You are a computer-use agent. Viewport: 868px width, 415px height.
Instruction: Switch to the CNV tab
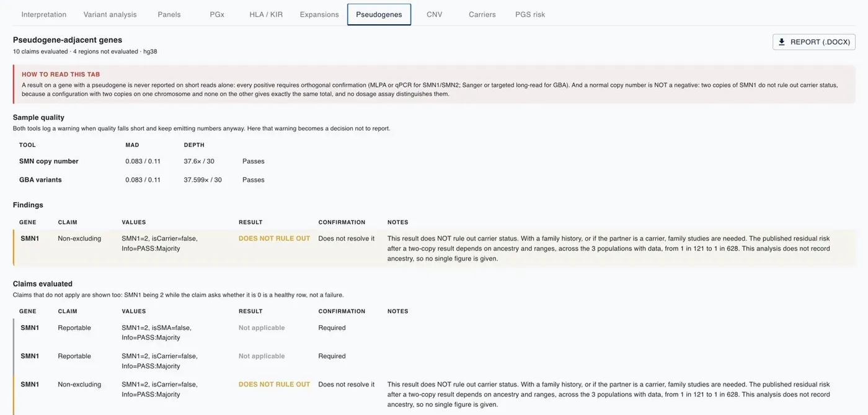point(435,14)
